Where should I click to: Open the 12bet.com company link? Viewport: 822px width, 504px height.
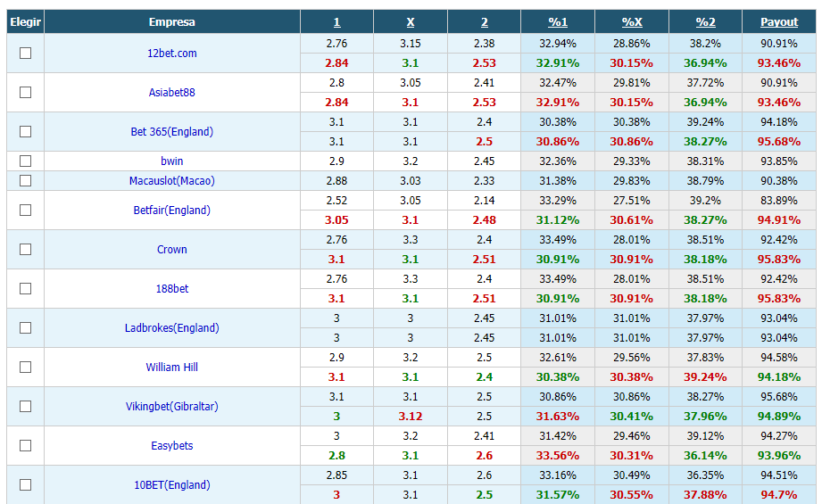click(172, 53)
